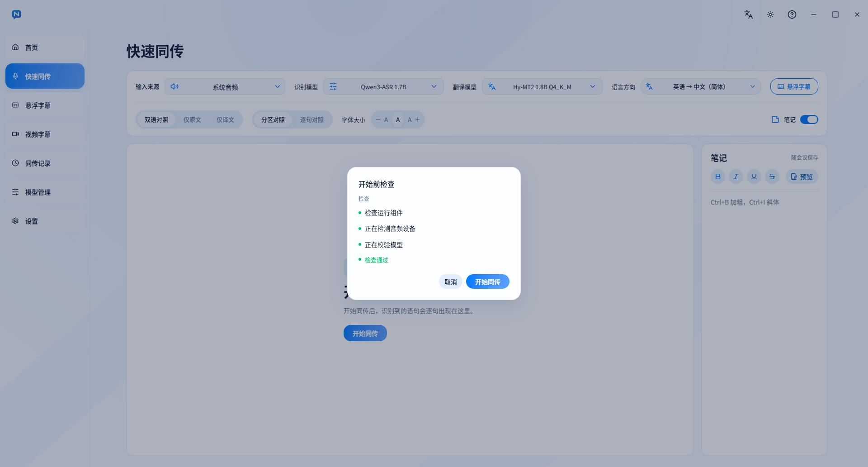The image size is (868, 467).
Task: Click the notes page icon beside 笔记
Action: click(x=775, y=119)
